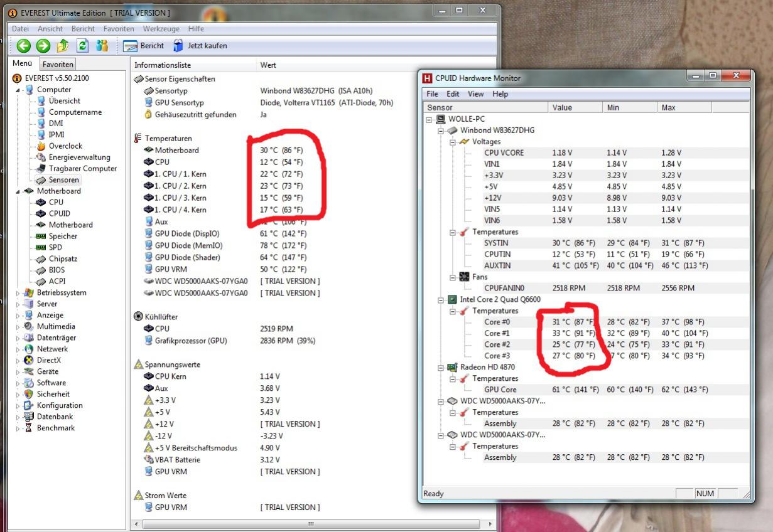Collapse Intel Core 2 Quad Q6600 node

pos(441,300)
